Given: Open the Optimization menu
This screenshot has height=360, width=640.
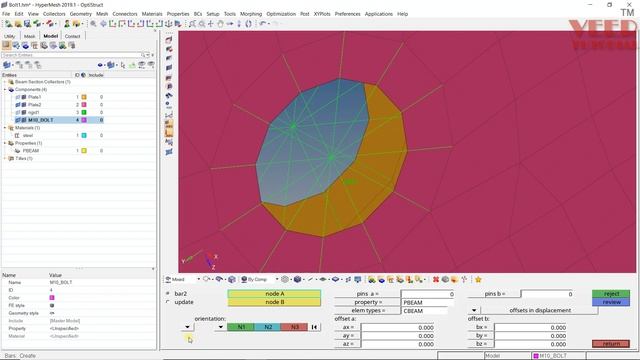Looking at the screenshot, I should coord(281,14).
